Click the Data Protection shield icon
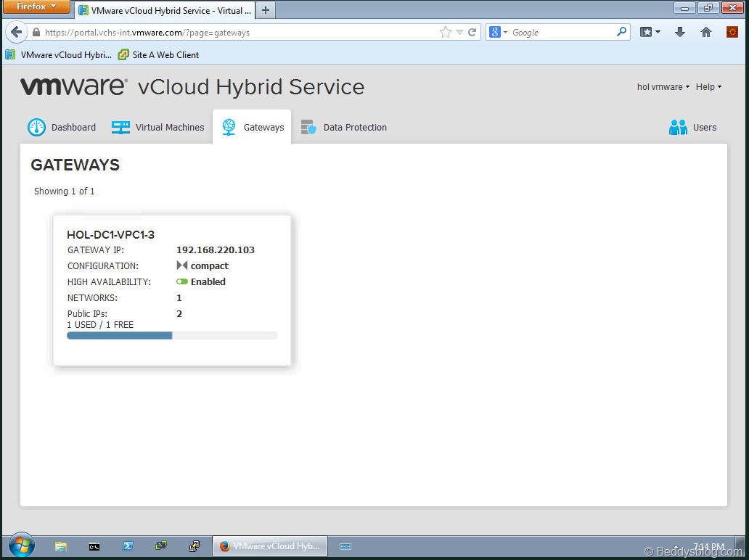This screenshot has width=749, height=560. (x=308, y=127)
